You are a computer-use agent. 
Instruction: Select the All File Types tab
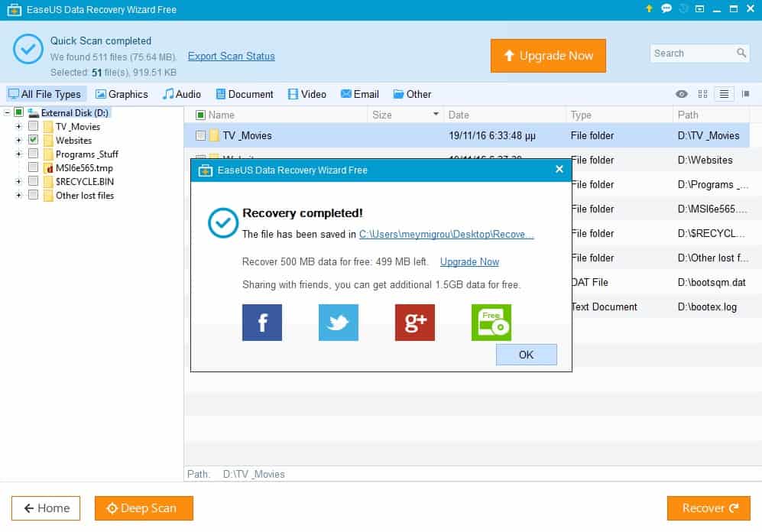click(x=45, y=94)
